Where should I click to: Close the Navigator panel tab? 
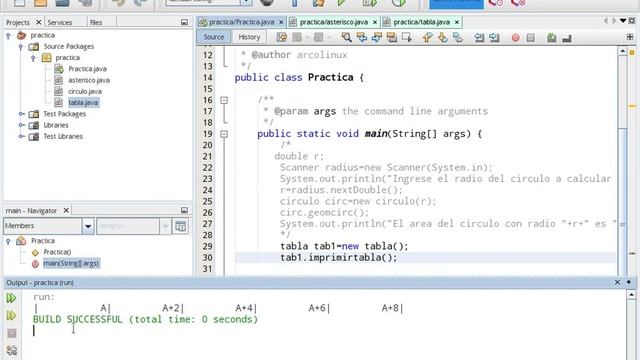point(66,210)
